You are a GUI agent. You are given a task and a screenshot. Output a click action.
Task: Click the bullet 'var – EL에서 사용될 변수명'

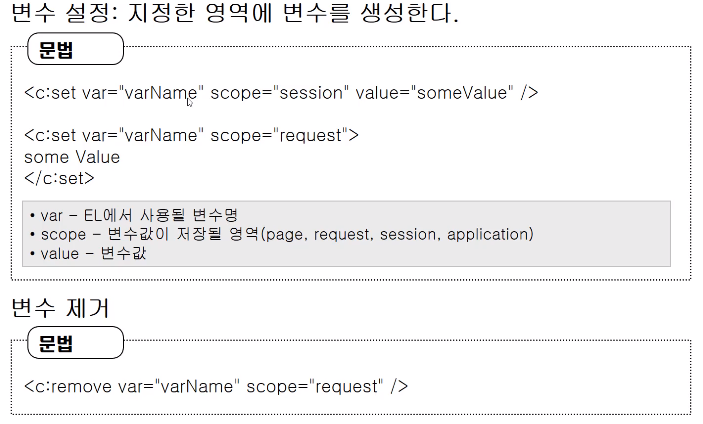pyautogui.click(x=134, y=216)
